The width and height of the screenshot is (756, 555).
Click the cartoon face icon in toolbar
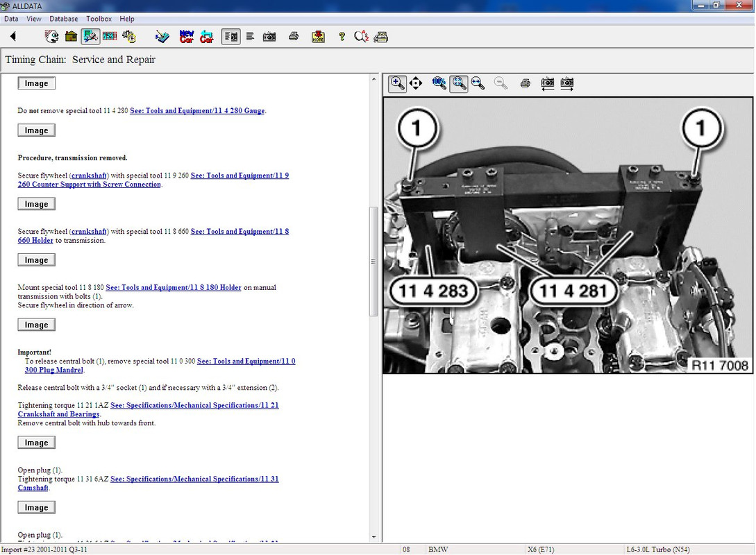tap(51, 37)
